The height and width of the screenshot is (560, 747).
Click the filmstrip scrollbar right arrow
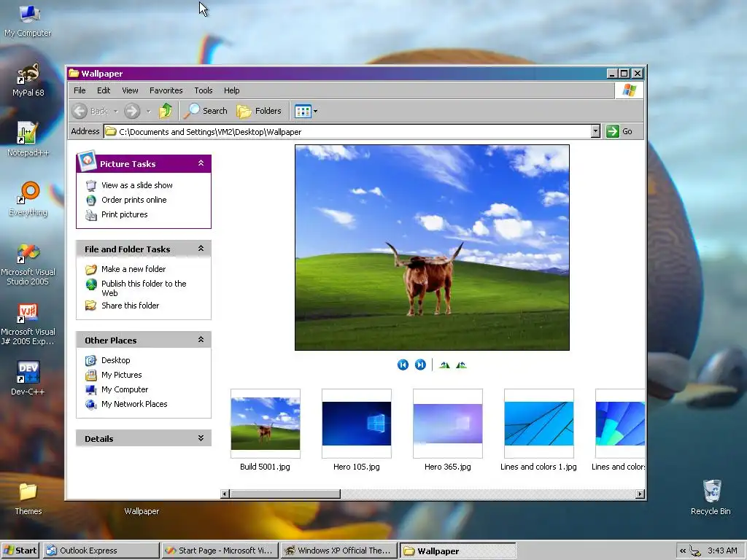pos(640,494)
